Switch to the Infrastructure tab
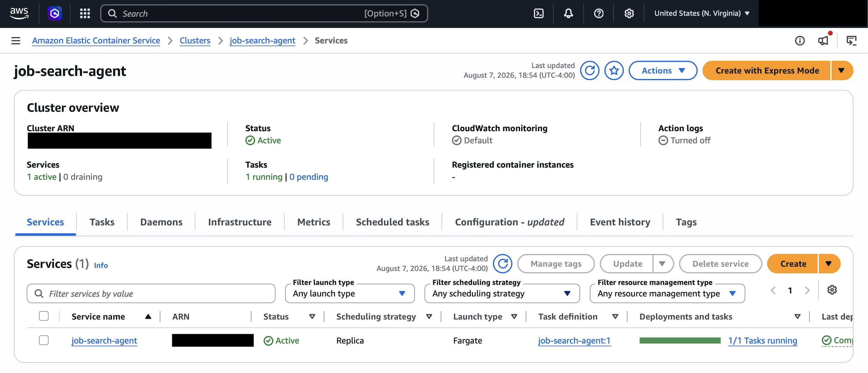This screenshot has width=868, height=373. (240, 222)
